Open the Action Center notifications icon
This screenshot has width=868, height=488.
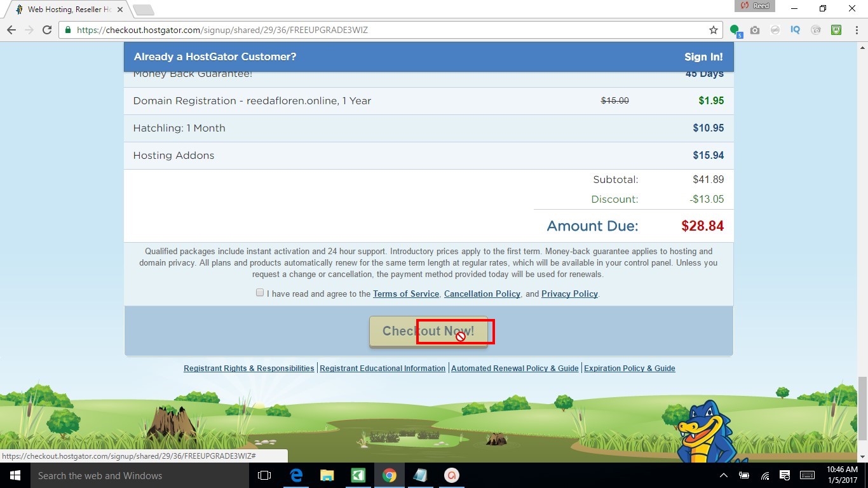(x=785, y=475)
